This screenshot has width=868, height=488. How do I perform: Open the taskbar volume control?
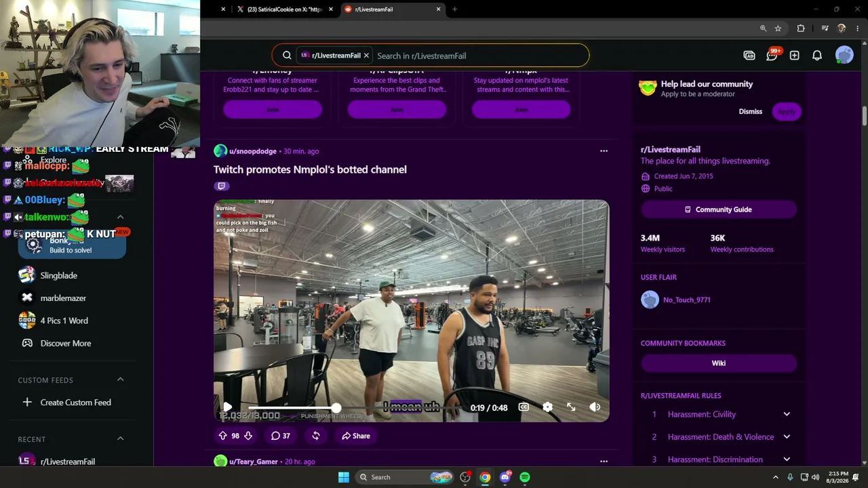[x=815, y=477]
